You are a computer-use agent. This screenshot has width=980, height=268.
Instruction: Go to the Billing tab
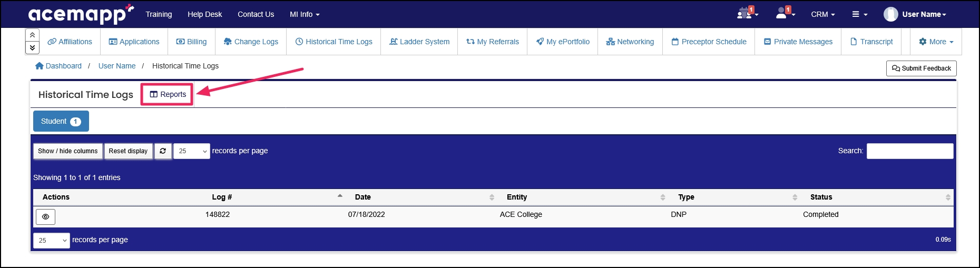191,42
